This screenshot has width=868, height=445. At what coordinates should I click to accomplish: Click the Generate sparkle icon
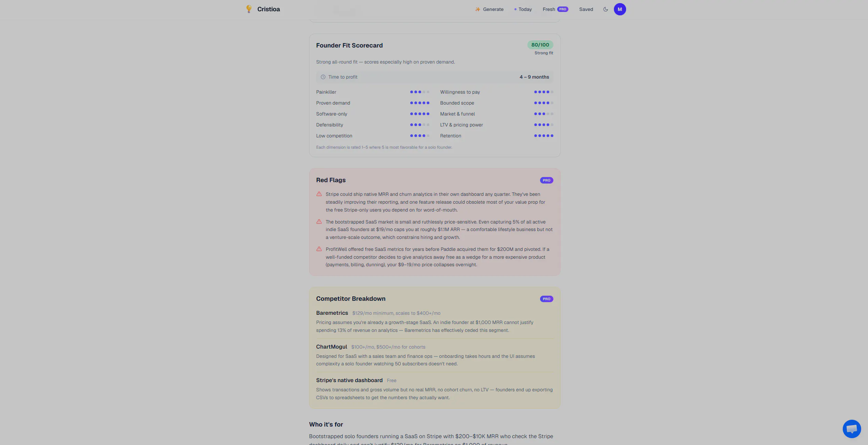(478, 9)
